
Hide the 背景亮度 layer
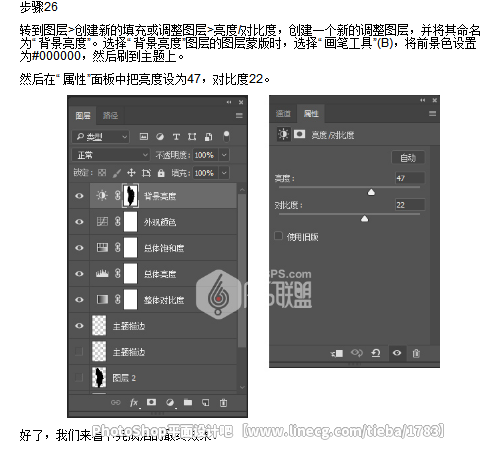pyautogui.click(x=79, y=196)
